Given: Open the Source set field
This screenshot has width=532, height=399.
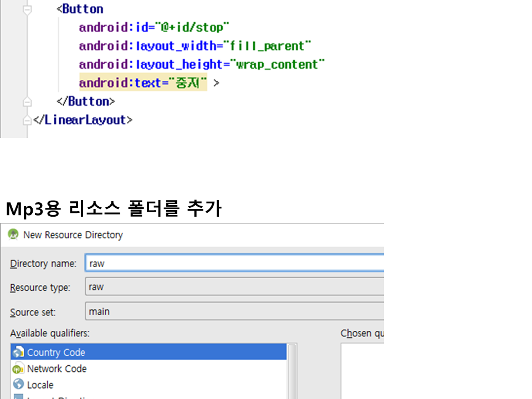Looking at the screenshot, I should 234,311.
